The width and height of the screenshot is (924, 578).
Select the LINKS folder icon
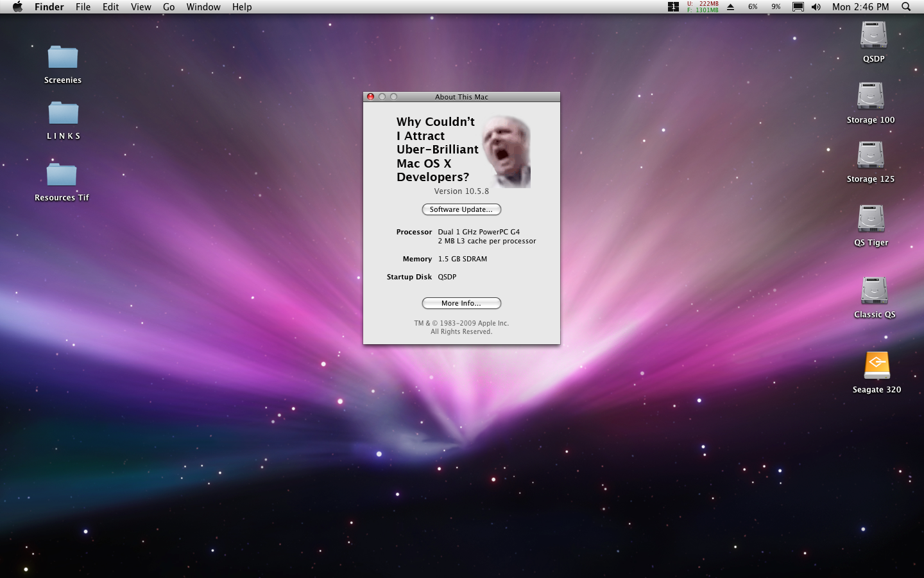click(x=63, y=114)
